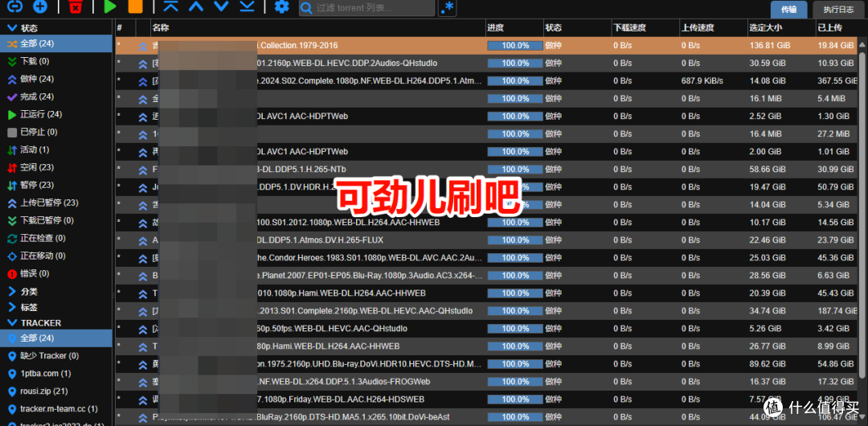The height and width of the screenshot is (426, 868).
Task: Click progress bar of the 30.59 GiB torrent
Action: point(515,63)
